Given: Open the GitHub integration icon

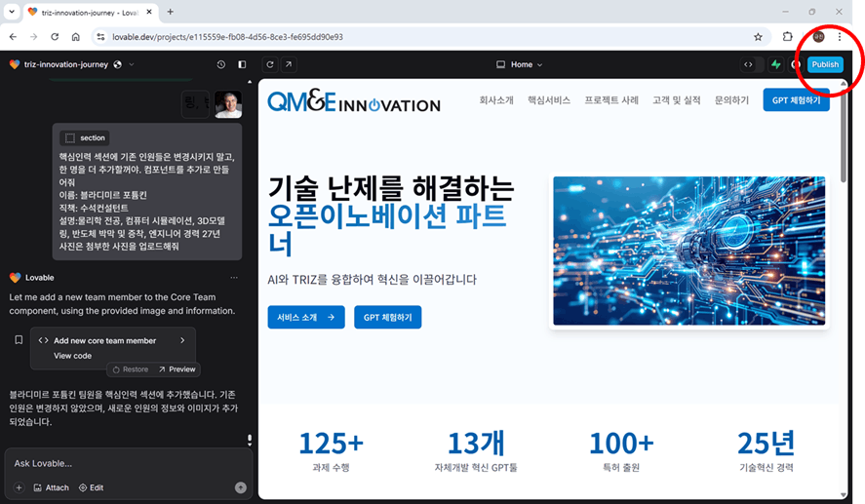Looking at the screenshot, I should point(796,64).
